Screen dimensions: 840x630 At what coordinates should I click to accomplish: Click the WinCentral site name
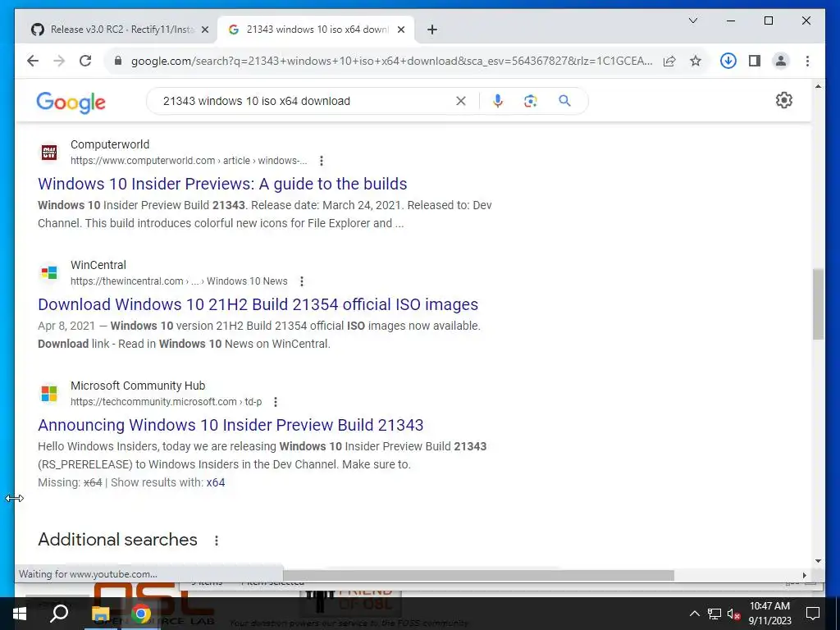pyautogui.click(x=98, y=265)
